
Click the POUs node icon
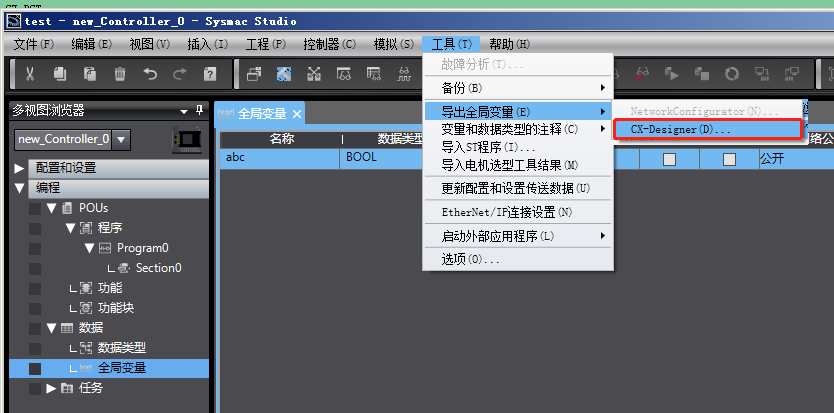click(x=68, y=208)
